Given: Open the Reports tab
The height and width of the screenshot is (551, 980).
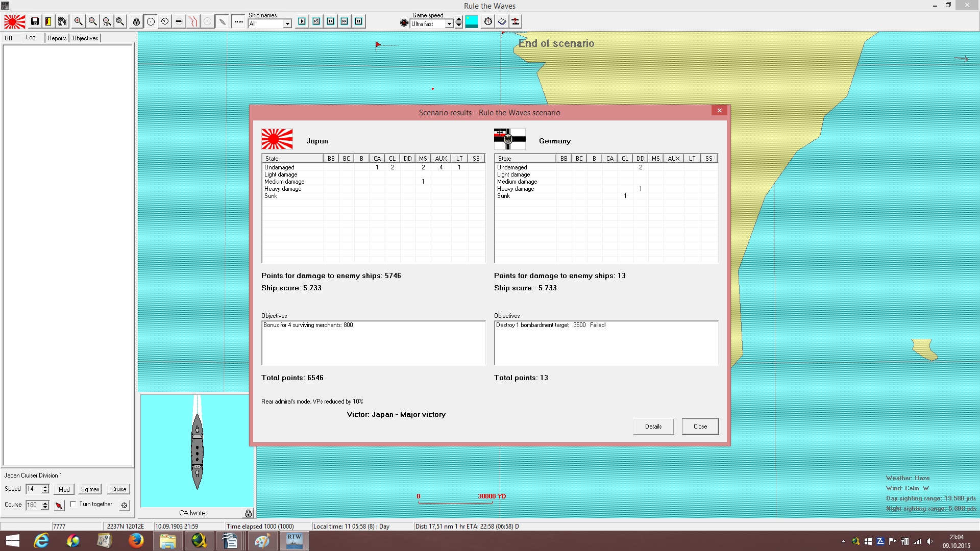Looking at the screenshot, I should [x=57, y=38].
